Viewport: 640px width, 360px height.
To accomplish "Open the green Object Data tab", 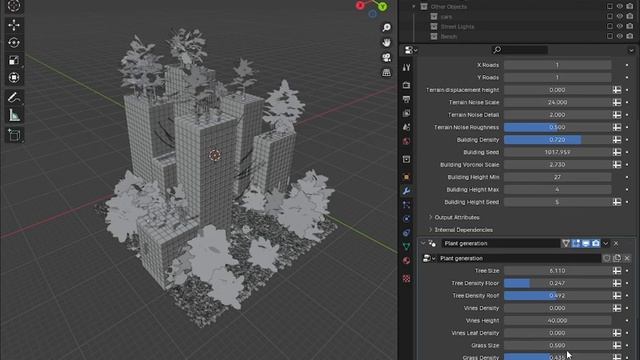I will [406, 247].
